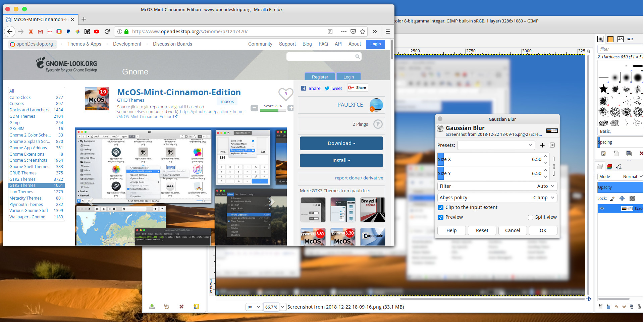The image size is (644, 322).
Task: Open Themes & Apps menu item
Action: click(84, 44)
